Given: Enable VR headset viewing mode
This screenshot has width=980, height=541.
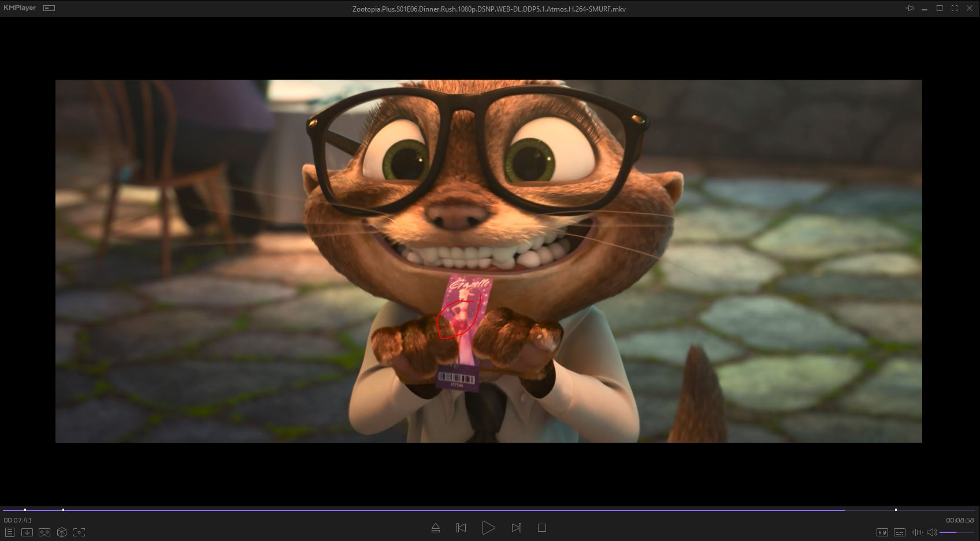Looking at the screenshot, I should click(x=44, y=532).
